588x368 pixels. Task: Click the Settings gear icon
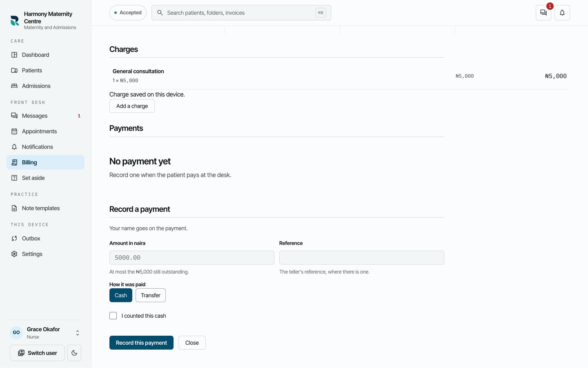[x=14, y=254]
